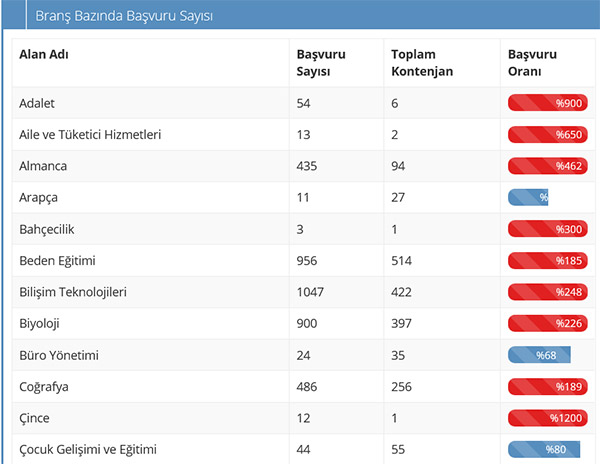Click the %80 Çocuk Gelişimi bar
The width and height of the screenshot is (600, 464).
pyautogui.click(x=544, y=449)
